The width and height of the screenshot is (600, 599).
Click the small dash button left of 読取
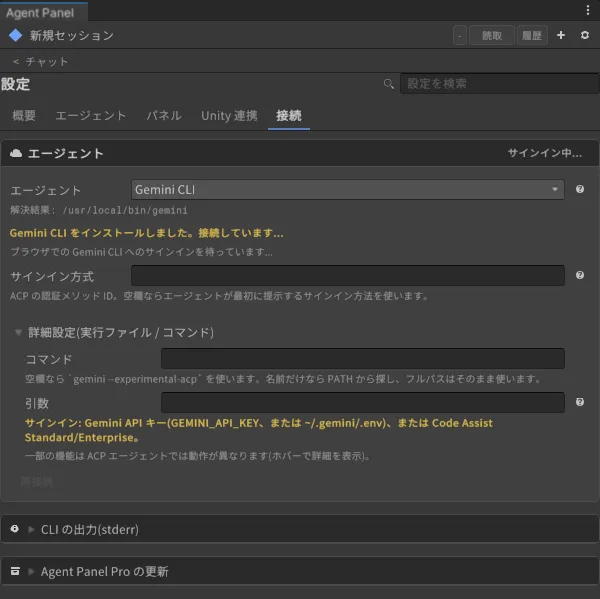pyautogui.click(x=460, y=36)
